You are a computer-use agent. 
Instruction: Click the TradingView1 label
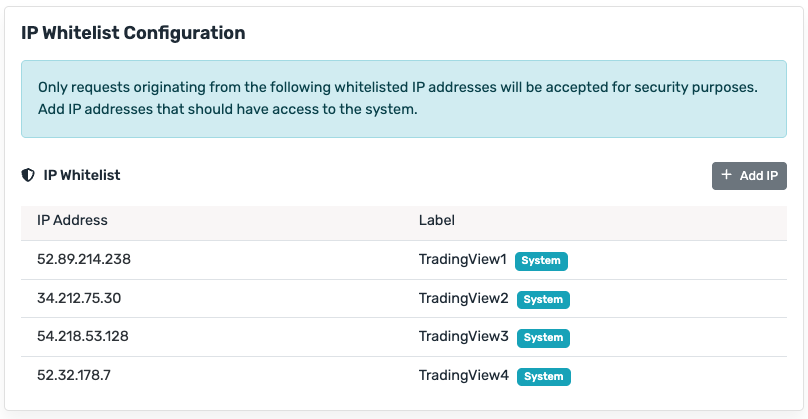coord(463,260)
